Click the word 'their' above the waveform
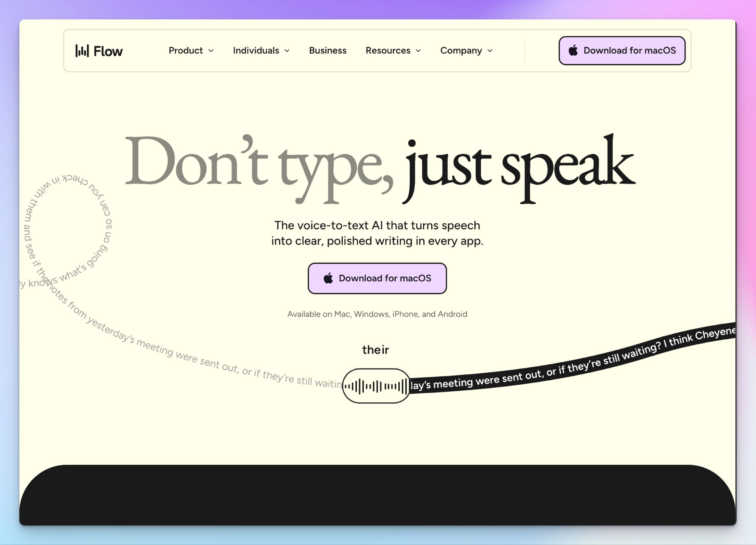This screenshot has height=545, width=756. [375, 350]
